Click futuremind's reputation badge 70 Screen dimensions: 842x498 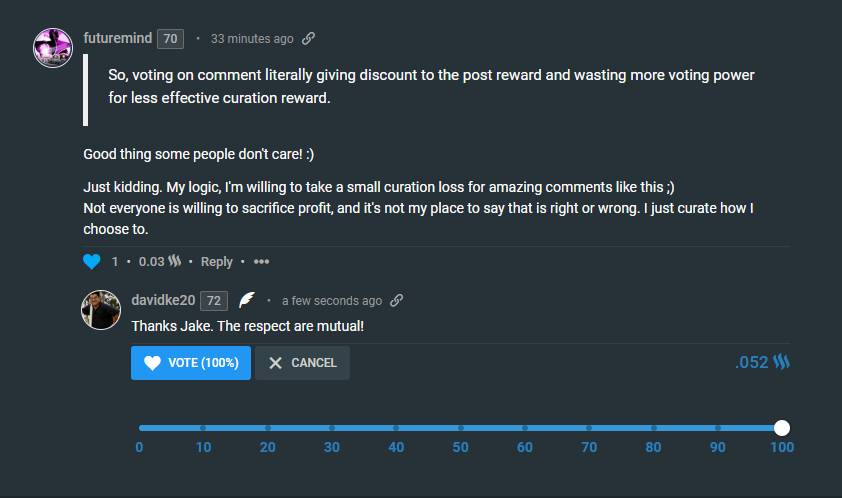[170, 39]
